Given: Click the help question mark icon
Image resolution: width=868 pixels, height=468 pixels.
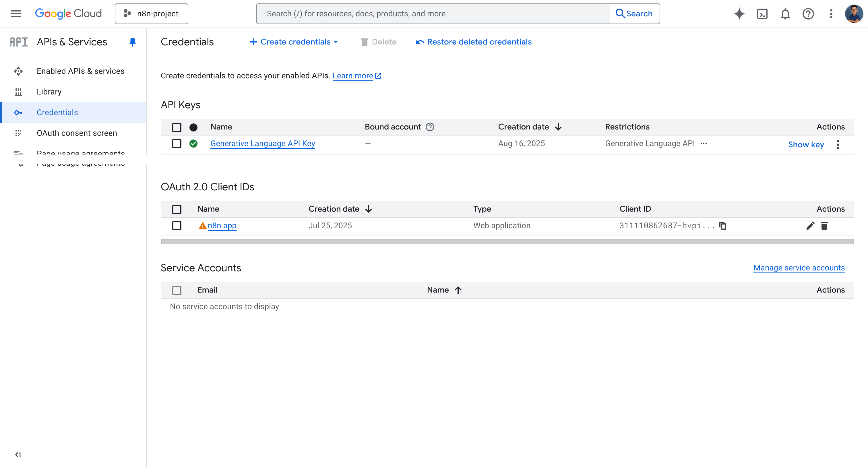Looking at the screenshot, I should 808,14.
